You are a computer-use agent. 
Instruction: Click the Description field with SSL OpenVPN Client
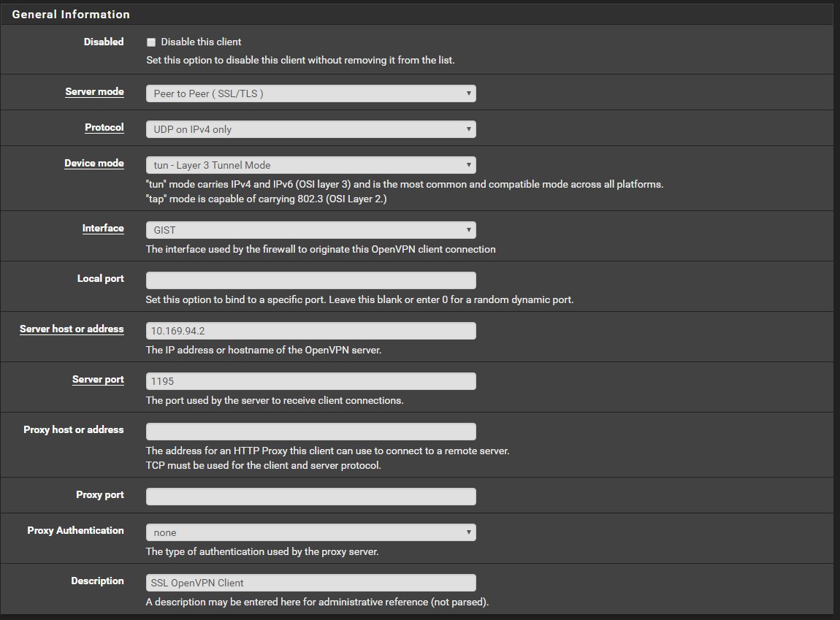point(310,583)
